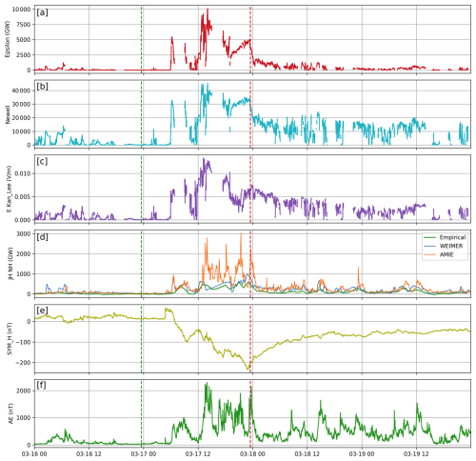Image resolution: width=476 pixels, height=461 pixels.
Task: Click panel label [d]
Action: click(42, 236)
